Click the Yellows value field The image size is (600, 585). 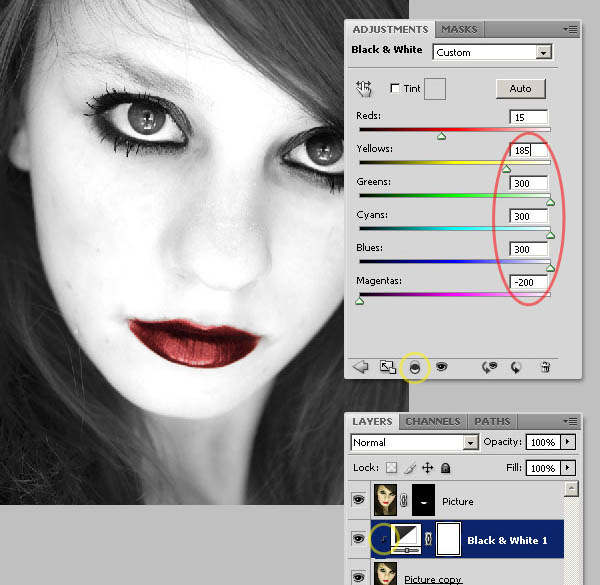pos(529,150)
